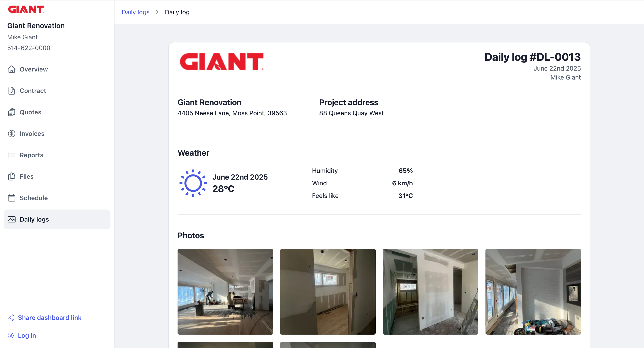Select Files in the sidebar

pyautogui.click(x=57, y=176)
